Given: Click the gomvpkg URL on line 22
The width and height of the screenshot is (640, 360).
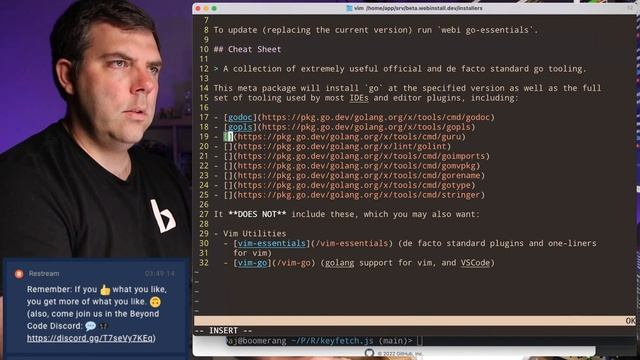Looking at the screenshot, I should 356,166.
